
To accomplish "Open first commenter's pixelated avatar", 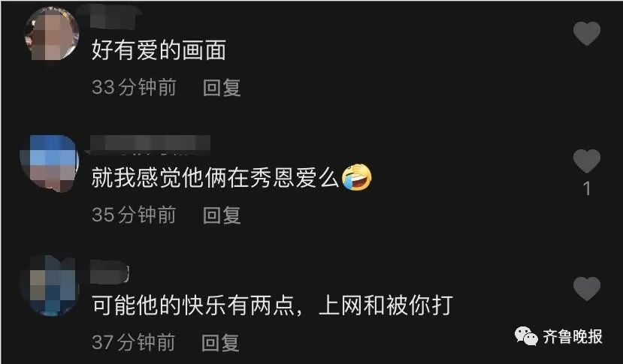I will pos(52,34).
